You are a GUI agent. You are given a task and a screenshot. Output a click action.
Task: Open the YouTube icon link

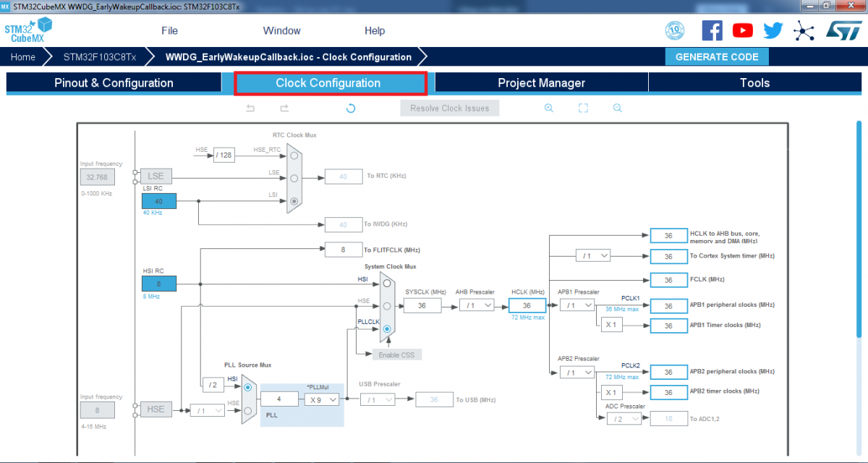(x=743, y=30)
